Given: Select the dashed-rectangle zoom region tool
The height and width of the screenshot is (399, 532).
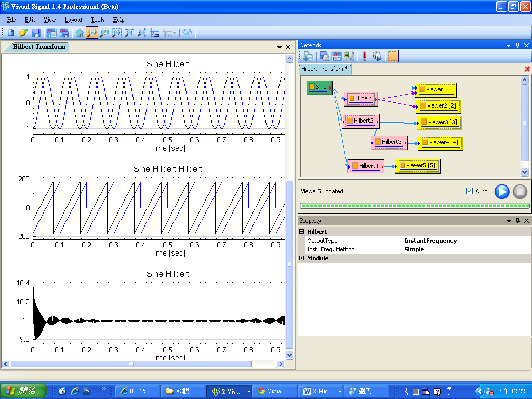Looking at the screenshot, I should pos(117,33).
